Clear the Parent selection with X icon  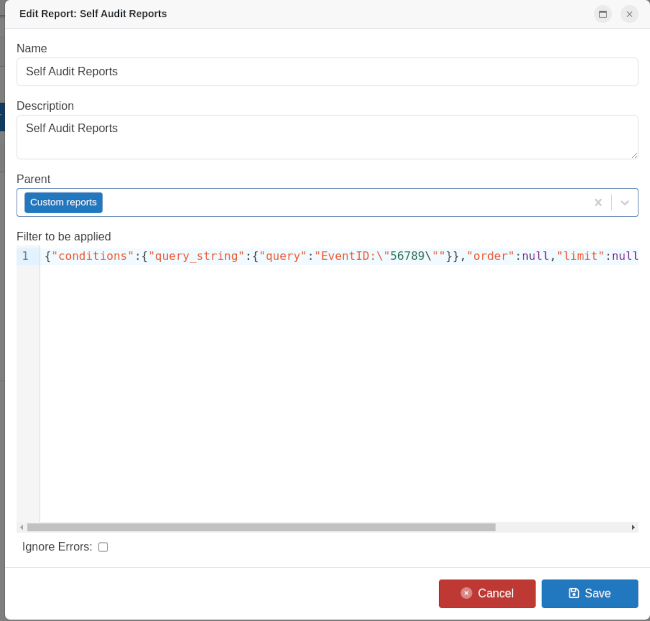[x=598, y=202]
